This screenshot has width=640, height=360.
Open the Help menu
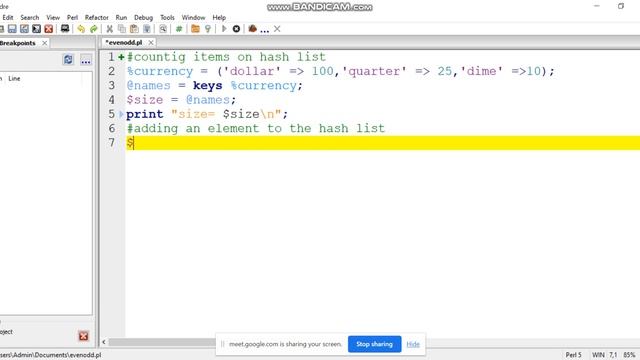click(219, 18)
